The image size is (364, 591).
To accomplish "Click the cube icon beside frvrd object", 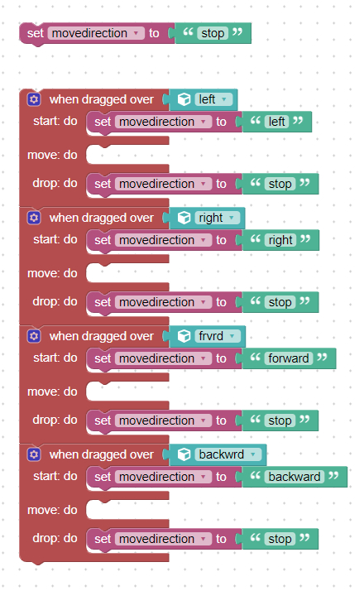I will [x=184, y=337].
